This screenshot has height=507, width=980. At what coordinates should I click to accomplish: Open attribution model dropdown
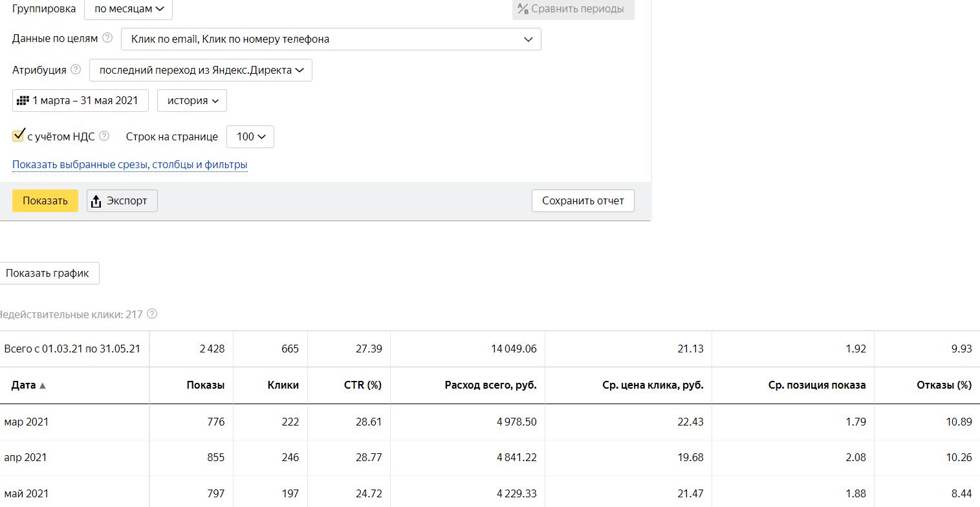201,70
